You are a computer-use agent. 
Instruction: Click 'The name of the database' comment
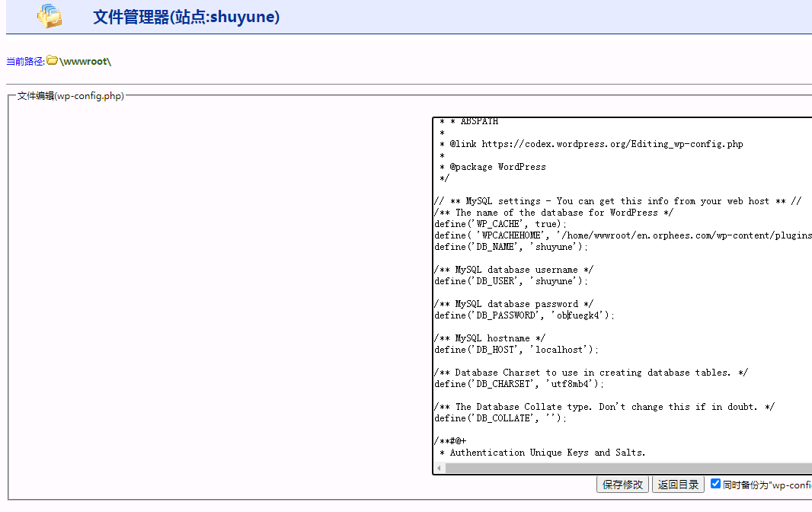coord(554,213)
